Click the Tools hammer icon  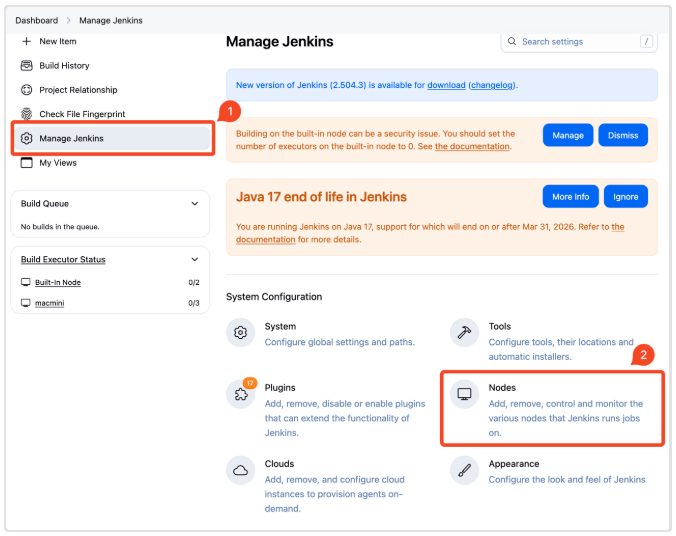pos(464,332)
